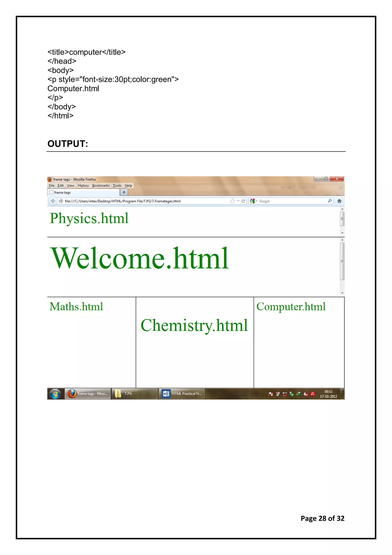392x555 pixels.
Task: Open the Bookmarks menu
Action: (101, 186)
